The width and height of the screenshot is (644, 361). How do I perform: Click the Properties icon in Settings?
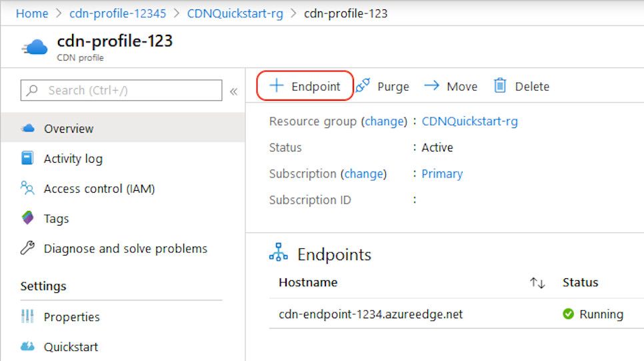click(x=27, y=317)
